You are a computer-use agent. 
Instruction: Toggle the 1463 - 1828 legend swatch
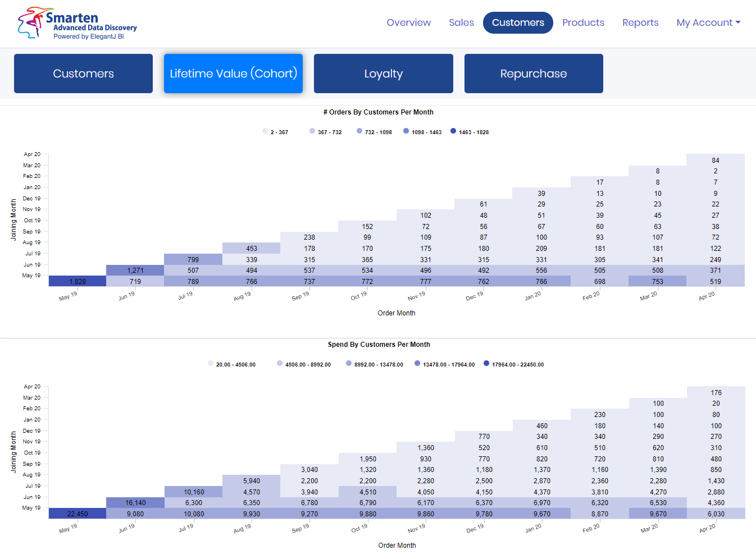(x=453, y=131)
